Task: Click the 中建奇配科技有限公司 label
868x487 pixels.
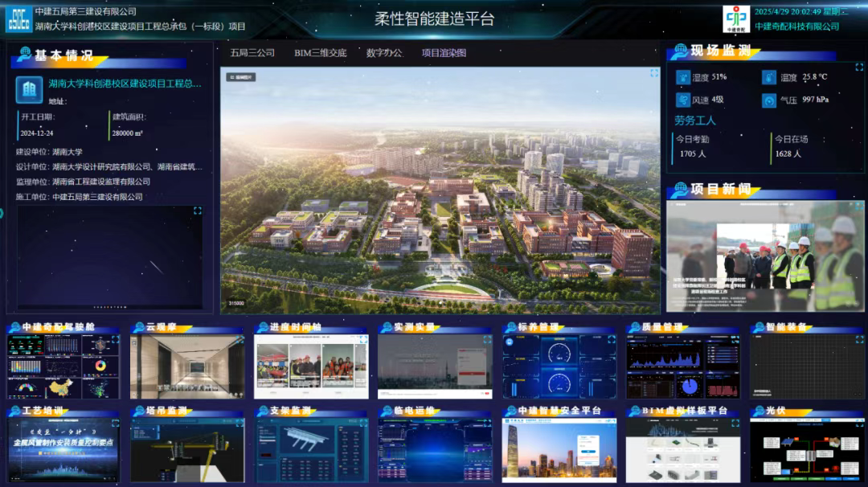Action: click(797, 27)
